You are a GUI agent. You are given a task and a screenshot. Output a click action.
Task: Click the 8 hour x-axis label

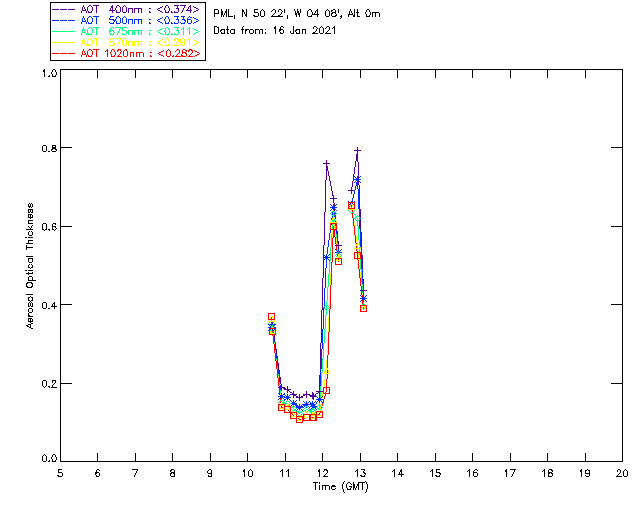[x=173, y=473]
